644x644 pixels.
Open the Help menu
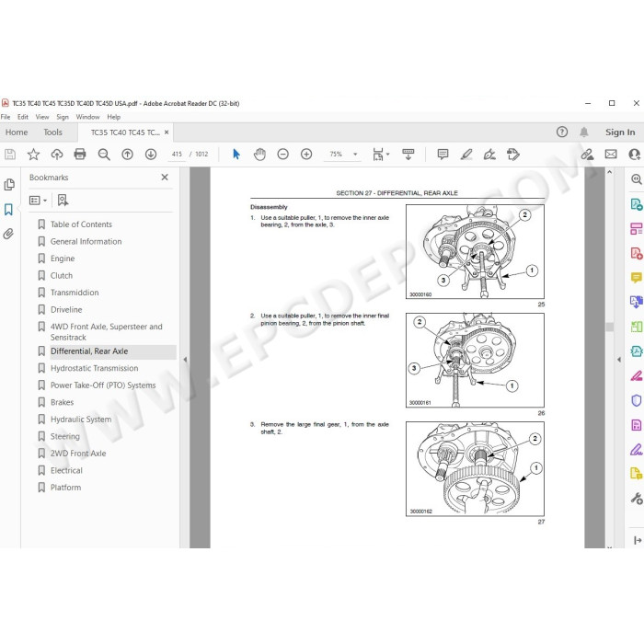(114, 117)
